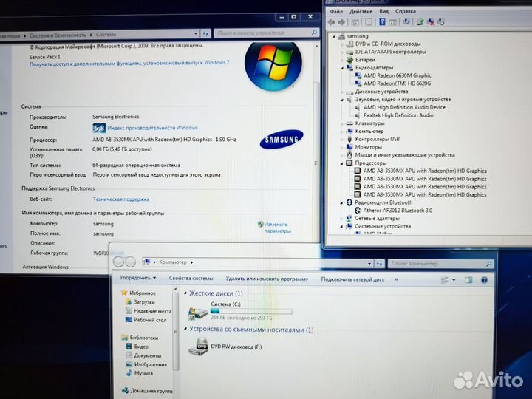532x399 pixels.
Task: Click the refresh button in System window address bar
Action: (205, 33)
